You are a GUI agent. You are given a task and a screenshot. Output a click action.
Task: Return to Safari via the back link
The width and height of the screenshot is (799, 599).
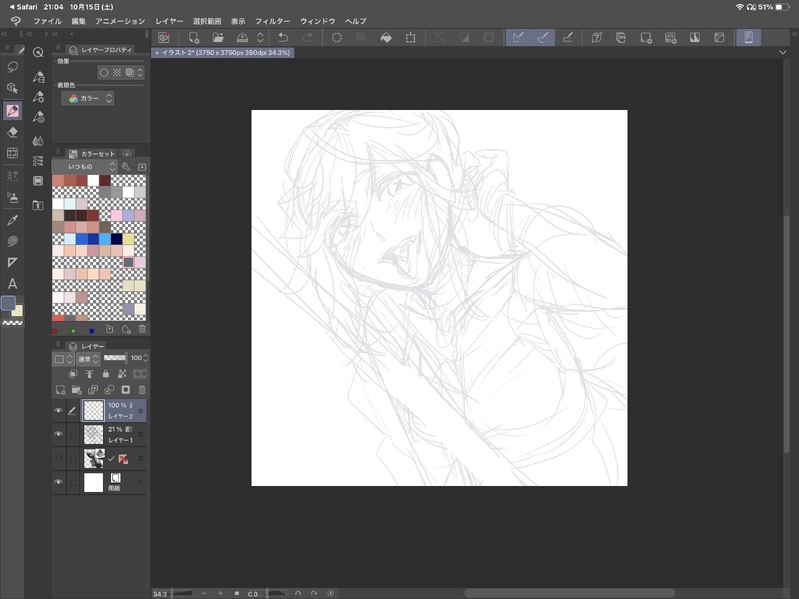22,7
